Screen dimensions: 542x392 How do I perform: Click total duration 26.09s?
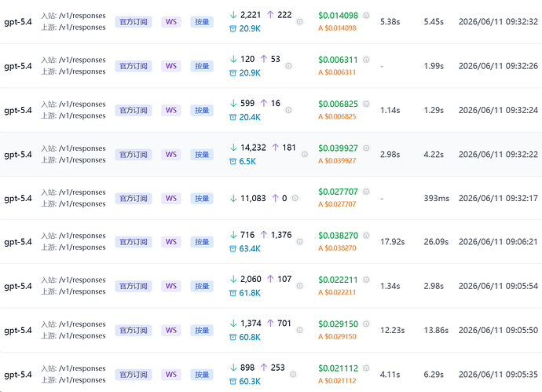(x=436, y=242)
